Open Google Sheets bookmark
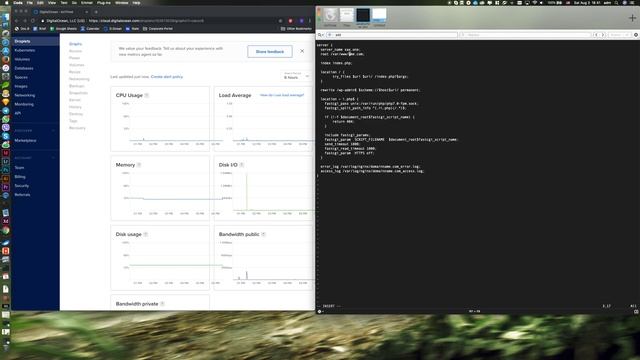Screen dimensions: 640x360 tap(63, 29)
